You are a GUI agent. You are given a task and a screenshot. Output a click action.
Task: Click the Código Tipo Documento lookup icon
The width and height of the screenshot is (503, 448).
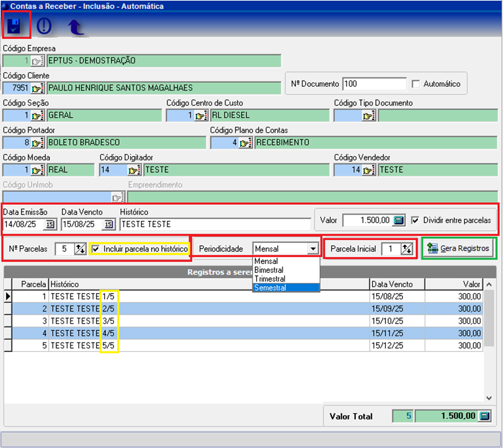[369, 115]
